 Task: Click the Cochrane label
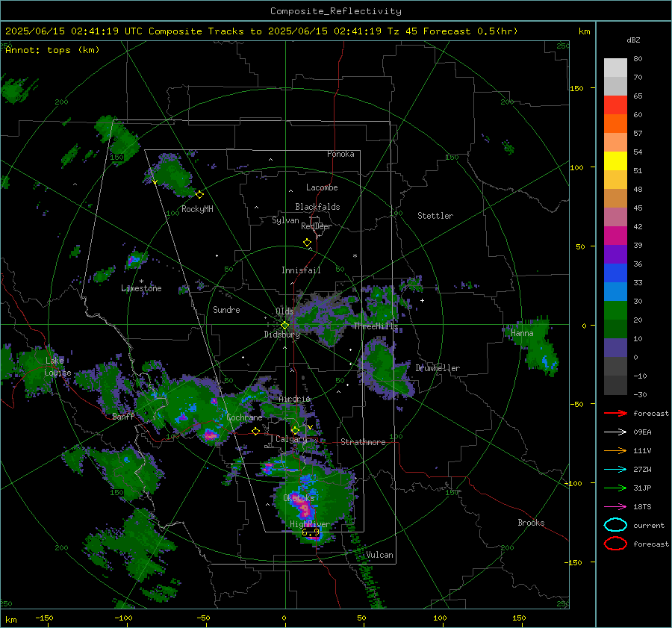(x=244, y=417)
